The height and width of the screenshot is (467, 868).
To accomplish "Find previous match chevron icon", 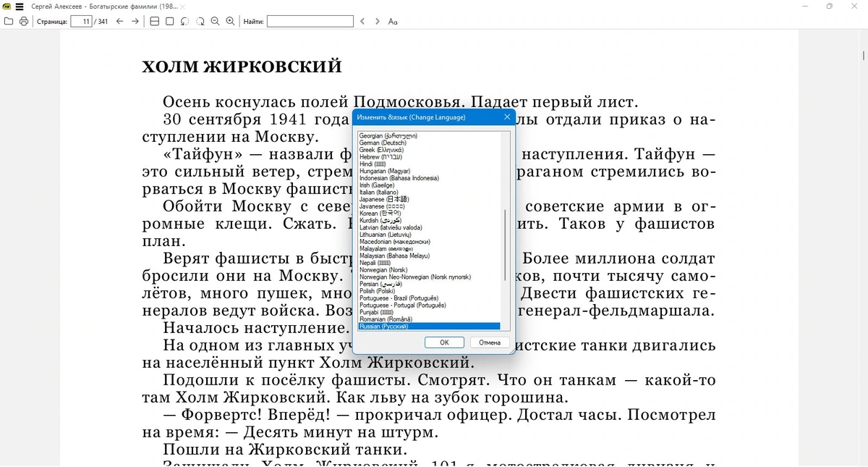I will [362, 22].
